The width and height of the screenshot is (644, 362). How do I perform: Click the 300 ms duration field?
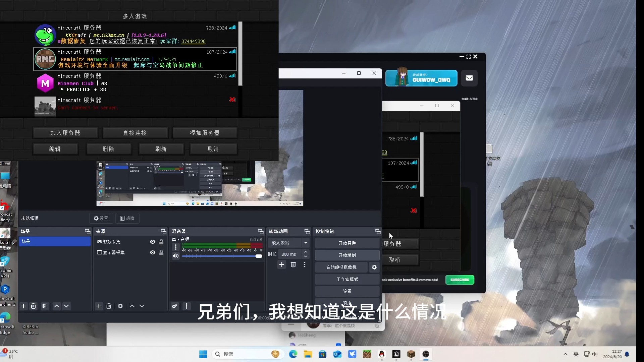tap(290, 254)
